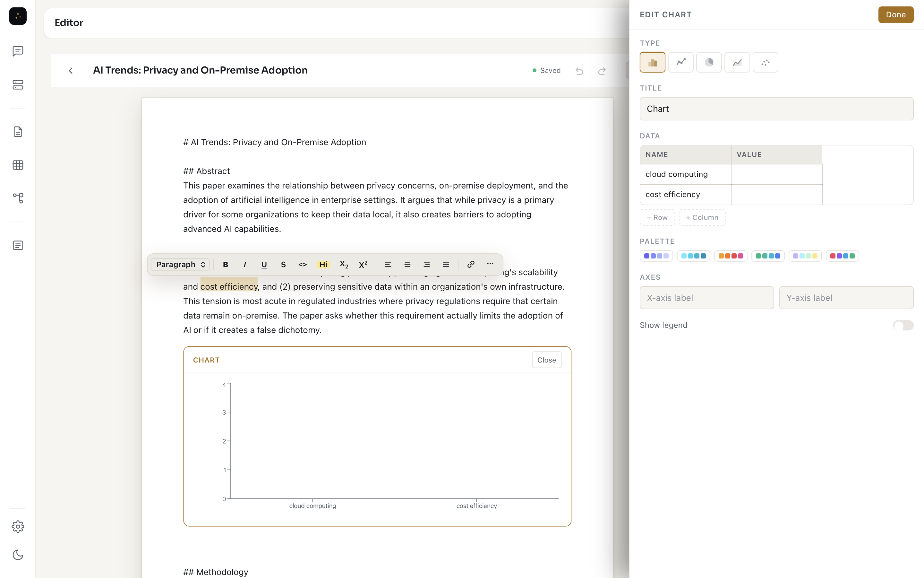Toggle dark mode moon icon
This screenshot has width=924, height=578.
pos(18,555)
